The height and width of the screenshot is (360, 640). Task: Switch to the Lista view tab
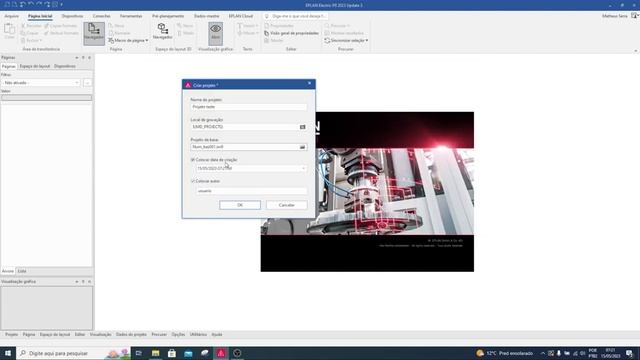(22, 271)
